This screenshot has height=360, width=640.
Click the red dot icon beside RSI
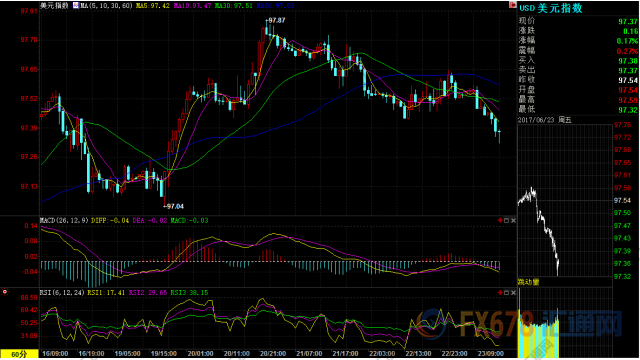(x=4, y=292)
